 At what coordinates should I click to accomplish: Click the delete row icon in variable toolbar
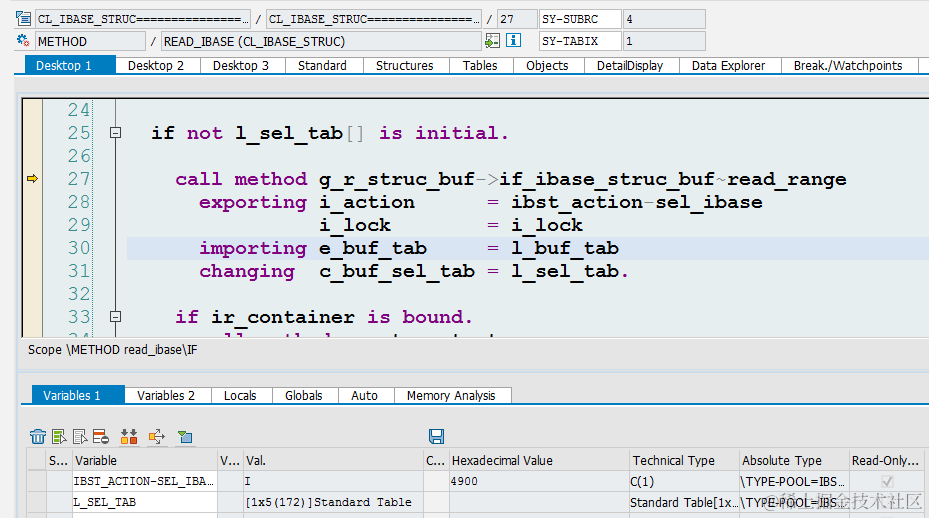pyautogui.click(x=101, y=437)
